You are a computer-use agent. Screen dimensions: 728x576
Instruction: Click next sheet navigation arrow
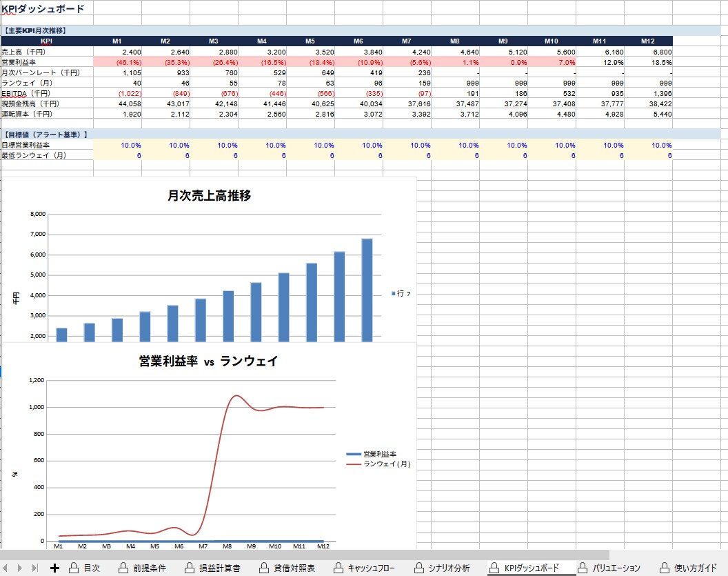pos(20,568)
